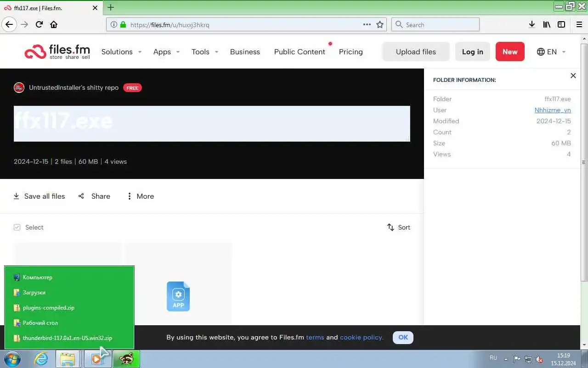Open the Firefox hamburger menu
588x368 pixels.
(x=580, y=24)
